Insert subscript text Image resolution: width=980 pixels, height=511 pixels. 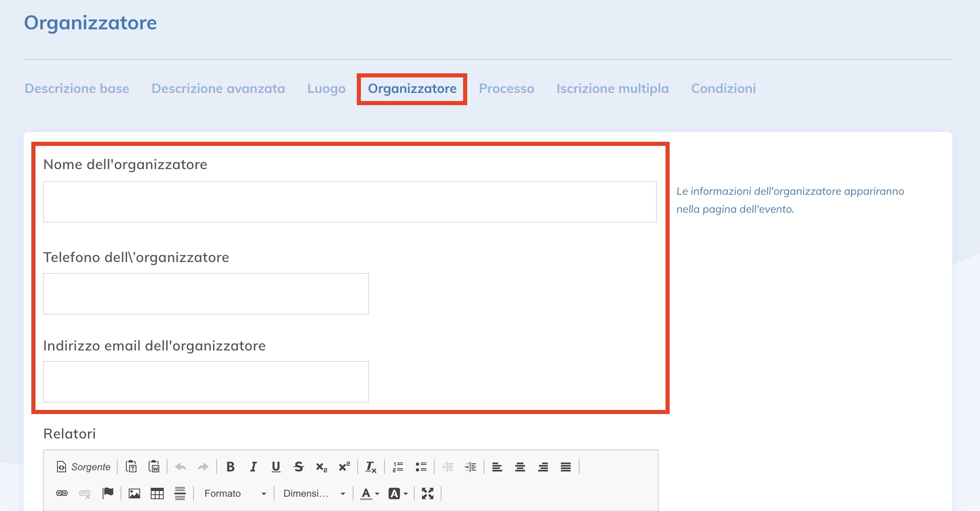[321, 467]
